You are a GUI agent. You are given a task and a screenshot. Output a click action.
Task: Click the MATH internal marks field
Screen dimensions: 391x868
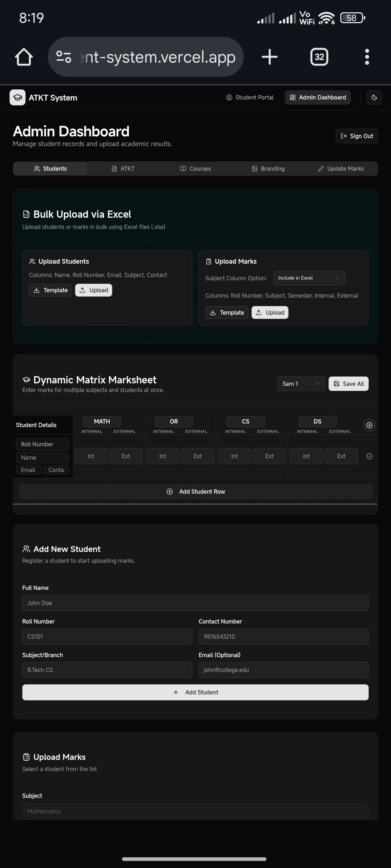91,456
